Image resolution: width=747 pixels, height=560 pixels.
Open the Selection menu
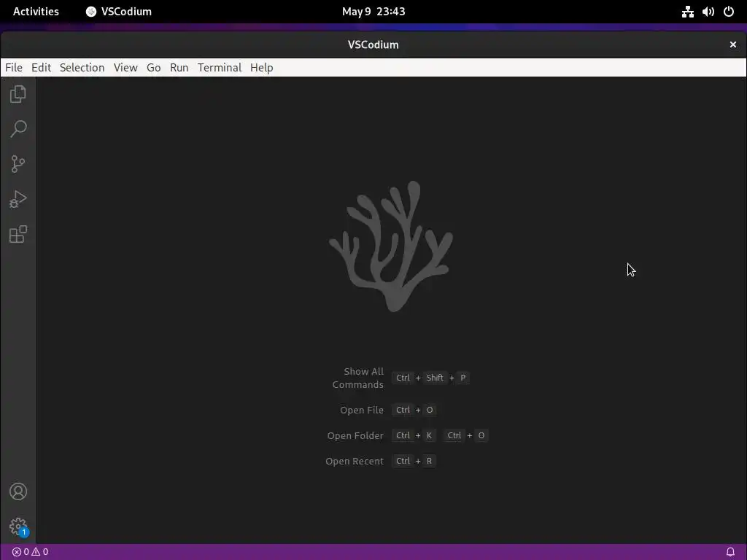click(x=82, y=68)
